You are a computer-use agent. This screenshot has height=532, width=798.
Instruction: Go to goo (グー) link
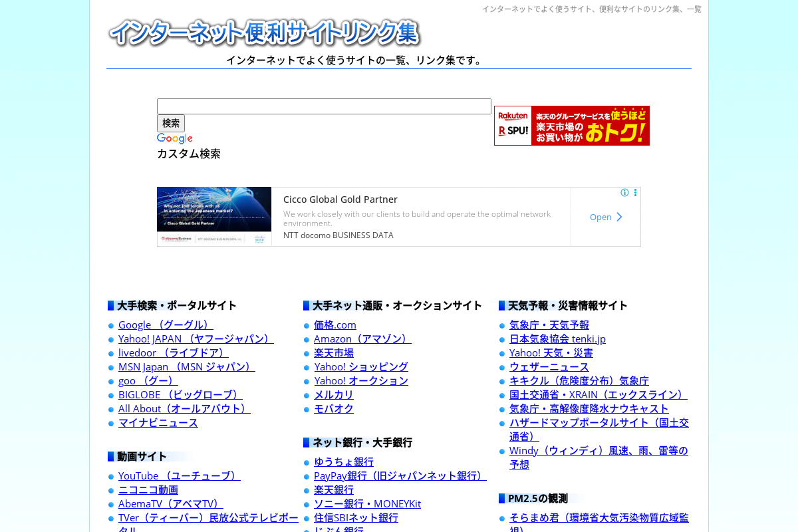[x=148, y=381]
